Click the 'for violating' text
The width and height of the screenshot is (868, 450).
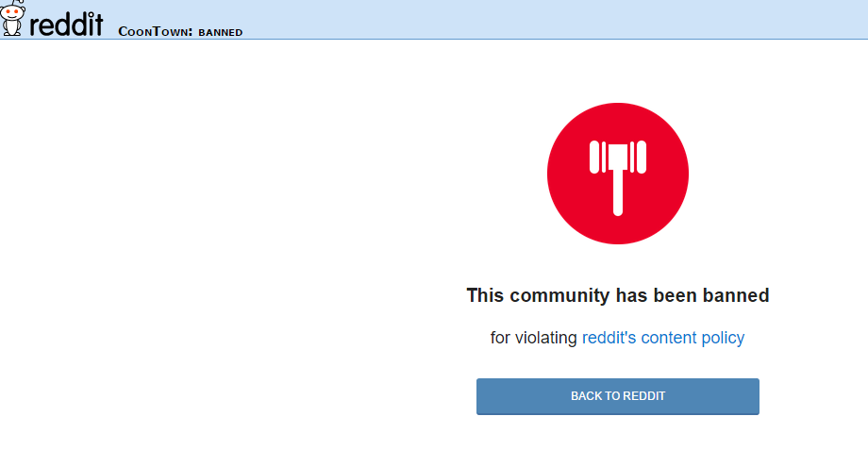point(534,338)
